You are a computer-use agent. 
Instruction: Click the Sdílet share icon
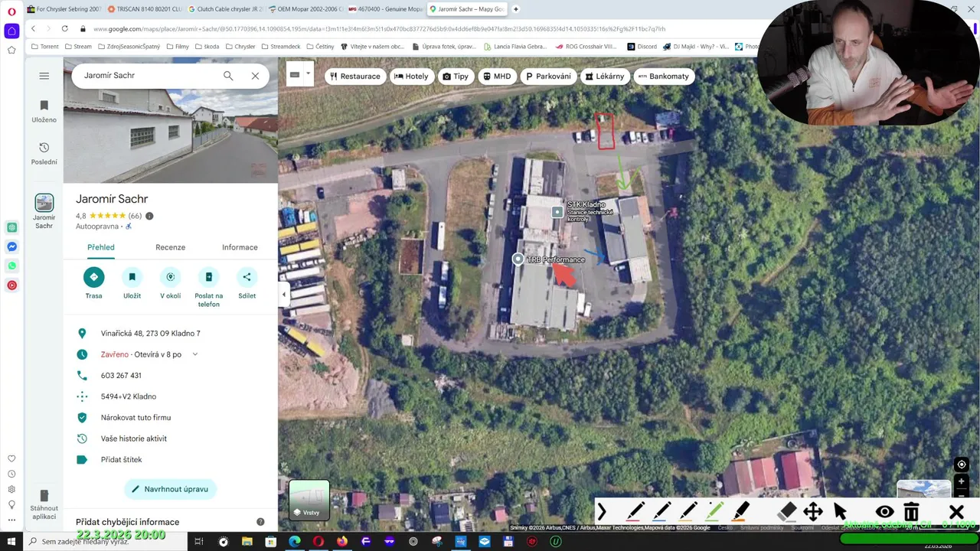coord(247,277)
